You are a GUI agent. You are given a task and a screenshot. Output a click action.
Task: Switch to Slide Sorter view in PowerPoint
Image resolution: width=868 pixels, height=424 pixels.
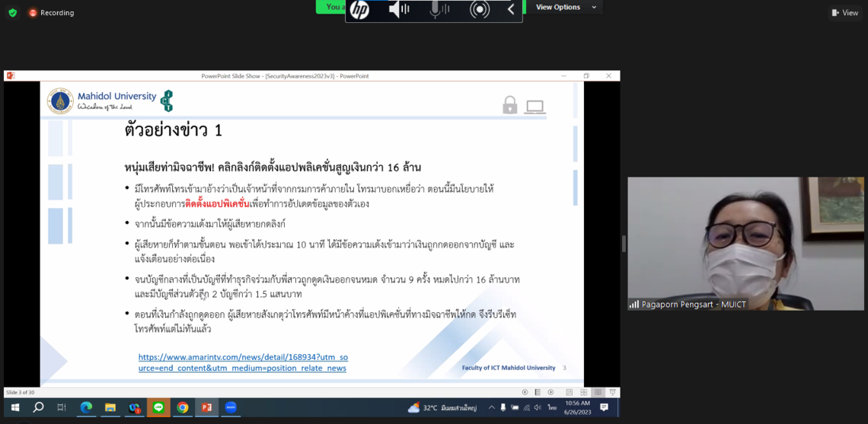point(584,393)
